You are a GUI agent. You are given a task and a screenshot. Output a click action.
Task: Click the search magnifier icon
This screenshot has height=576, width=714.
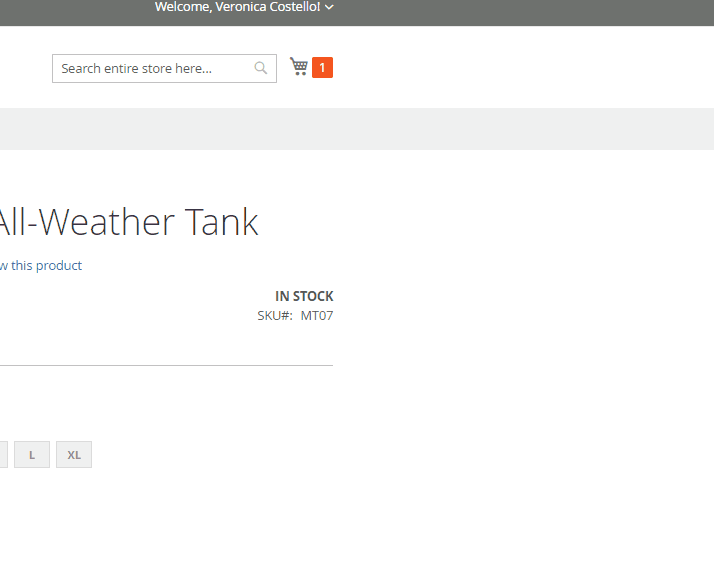coord(260,68)
